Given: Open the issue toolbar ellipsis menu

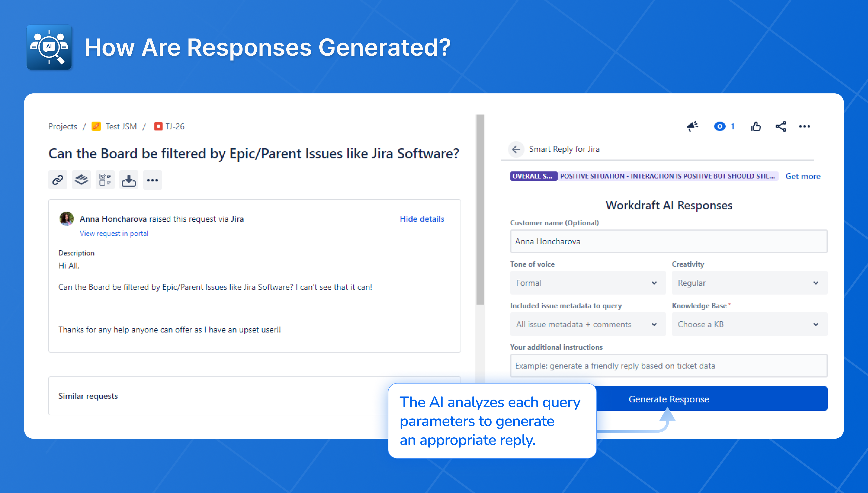Looking at the screenshot, I should [152, 180].
